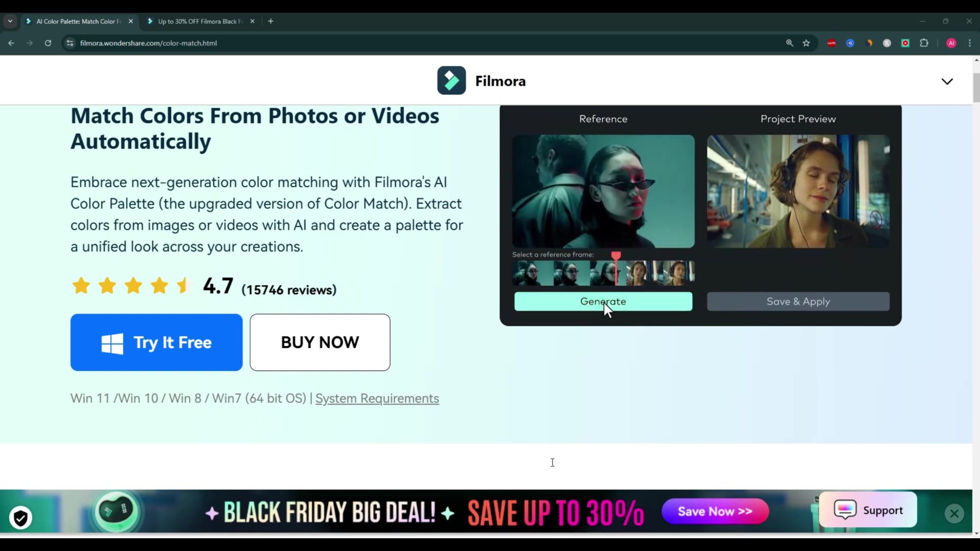
Task: Click the Match Colors heading text
Action: click(x=255, y=129)
